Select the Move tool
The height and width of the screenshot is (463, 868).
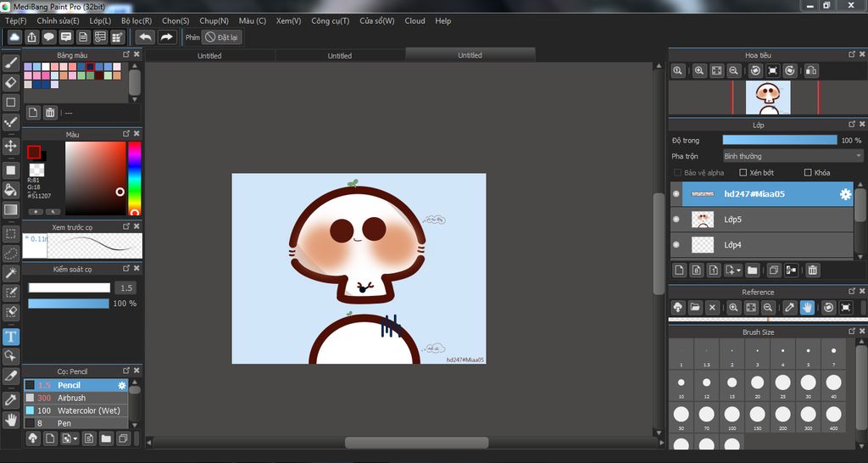(x=10, y=146)
